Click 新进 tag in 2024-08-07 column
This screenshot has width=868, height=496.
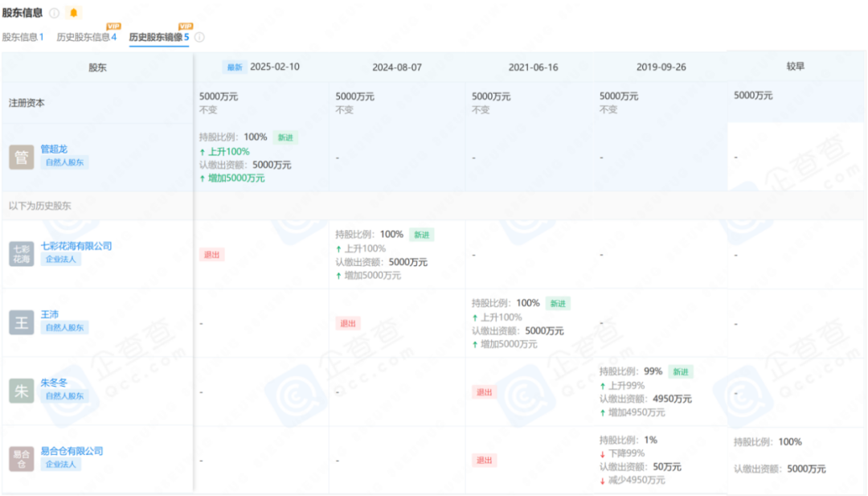pyautogui.click(x=421, y=235)
